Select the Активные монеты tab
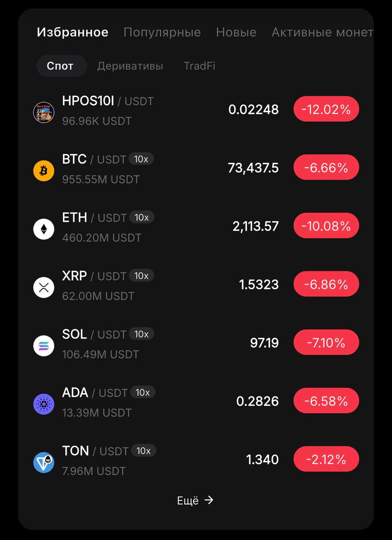This screenshot has width=392, height=540. (322, 32)
